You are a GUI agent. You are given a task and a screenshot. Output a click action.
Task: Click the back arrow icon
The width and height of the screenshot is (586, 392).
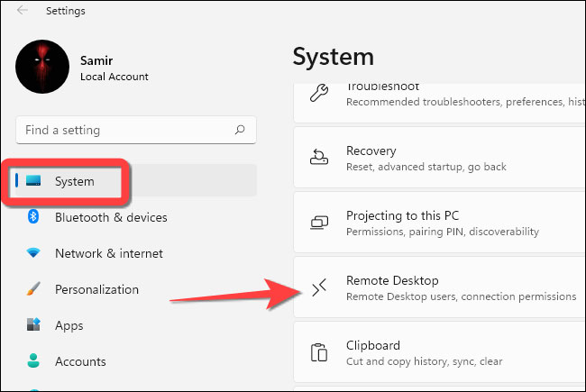point(22,12)
